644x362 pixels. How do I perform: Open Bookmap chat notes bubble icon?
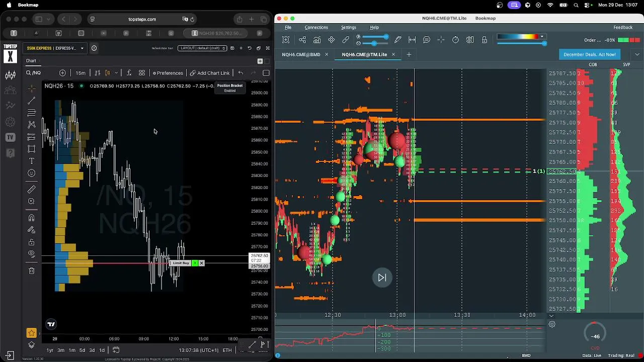click(427, 40)
